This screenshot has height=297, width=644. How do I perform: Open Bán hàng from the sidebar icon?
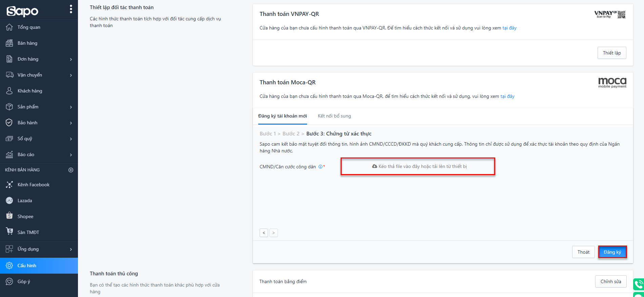pos(9,43)
